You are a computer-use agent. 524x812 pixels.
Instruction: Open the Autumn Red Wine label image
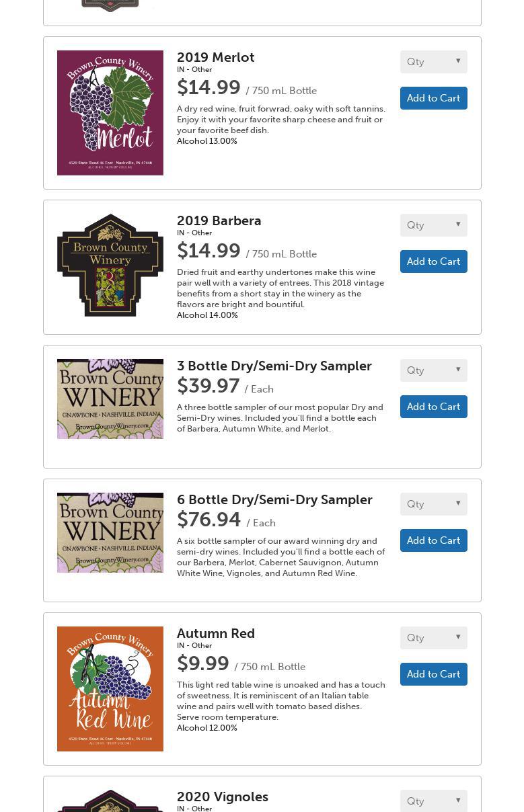(x=110, y=689)
